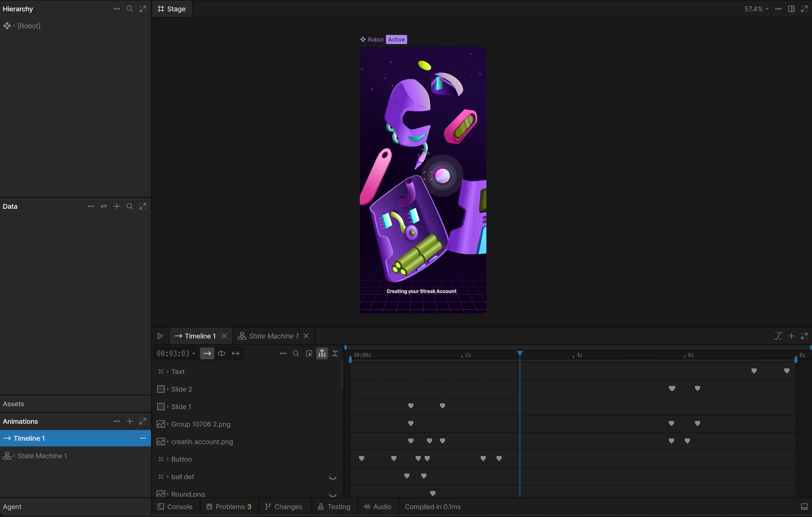Click the timeline graph toggle icon

[335, 353]
